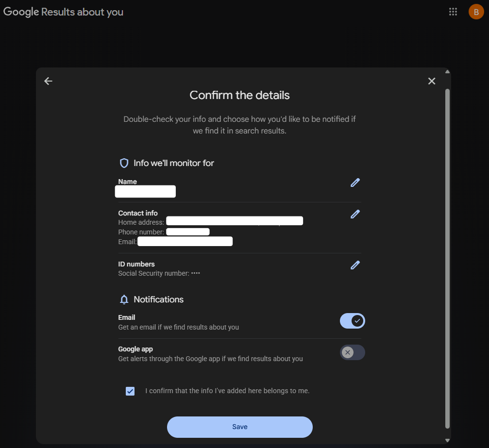Click the scrollbar's up arrow

point(447,72)
